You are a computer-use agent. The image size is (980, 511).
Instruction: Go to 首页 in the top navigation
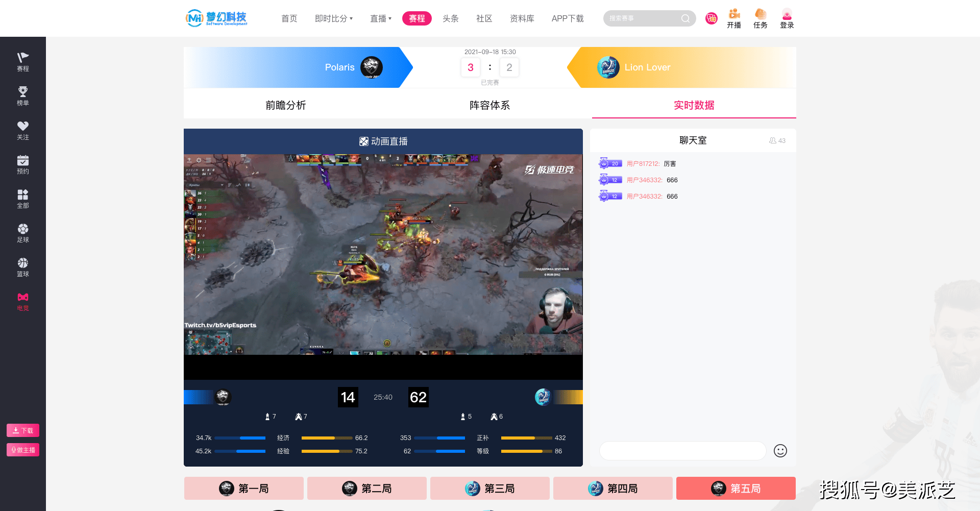tap(289, 18)
